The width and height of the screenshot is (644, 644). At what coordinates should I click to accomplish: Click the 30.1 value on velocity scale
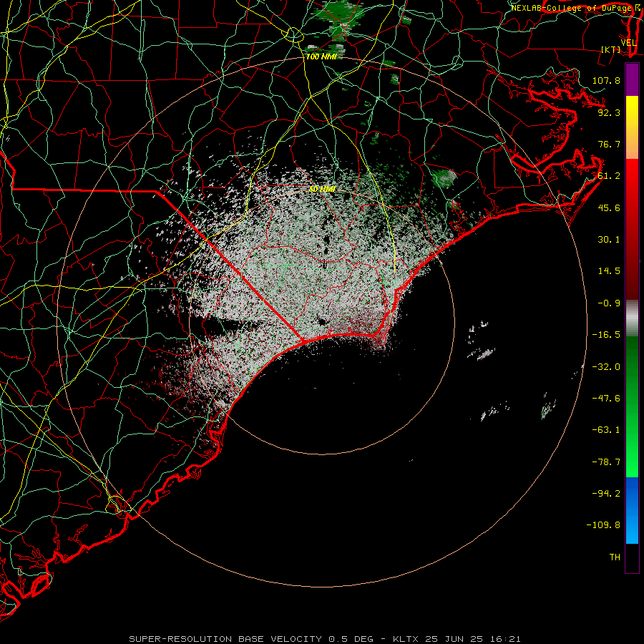pyautogui.click(x=609, y=240)
